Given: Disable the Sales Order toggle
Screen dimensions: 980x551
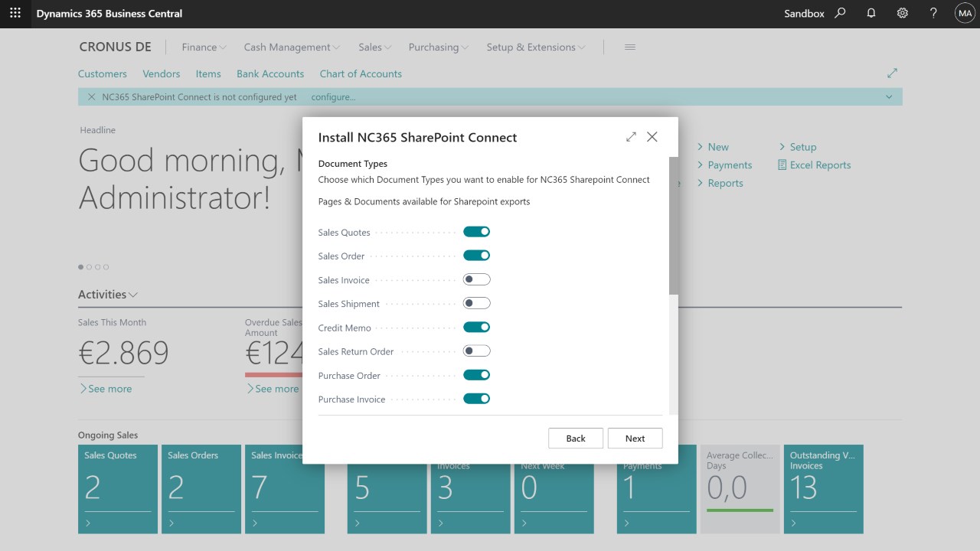Looking at the screenshot, I should [476, 256].
